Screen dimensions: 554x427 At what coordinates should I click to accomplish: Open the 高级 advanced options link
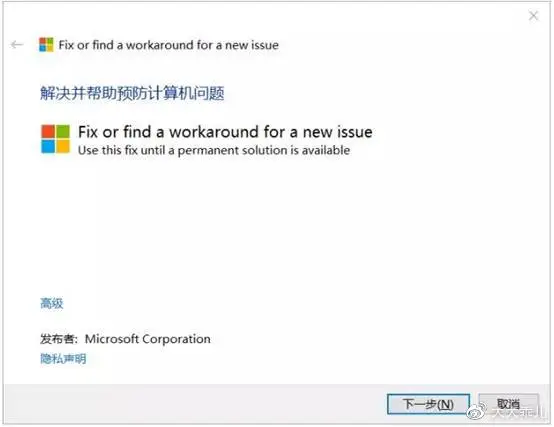[x=52, y=303]
